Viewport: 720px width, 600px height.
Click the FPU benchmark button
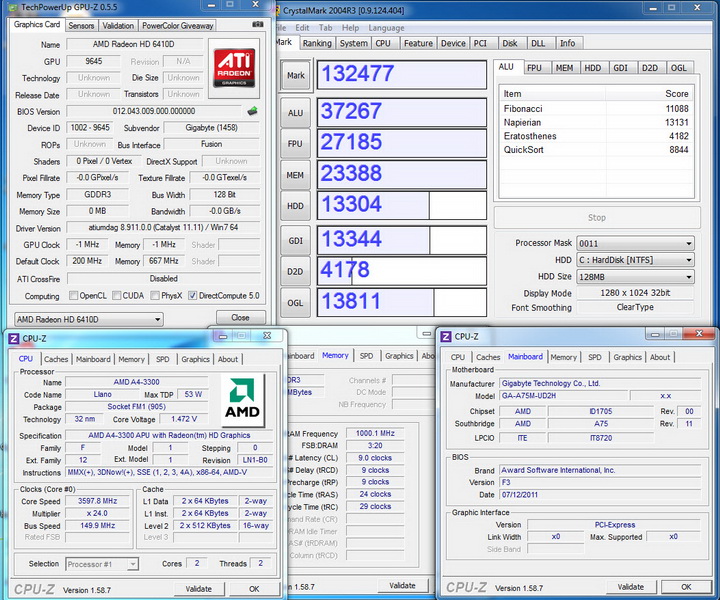tap(295, 144)
